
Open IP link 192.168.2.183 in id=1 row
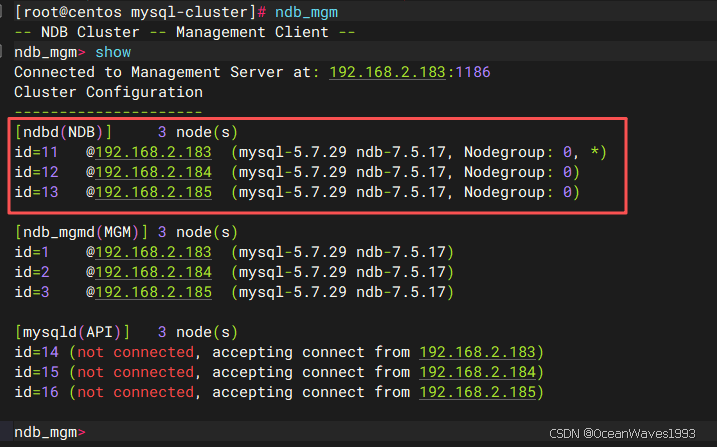tap(154, 252)
